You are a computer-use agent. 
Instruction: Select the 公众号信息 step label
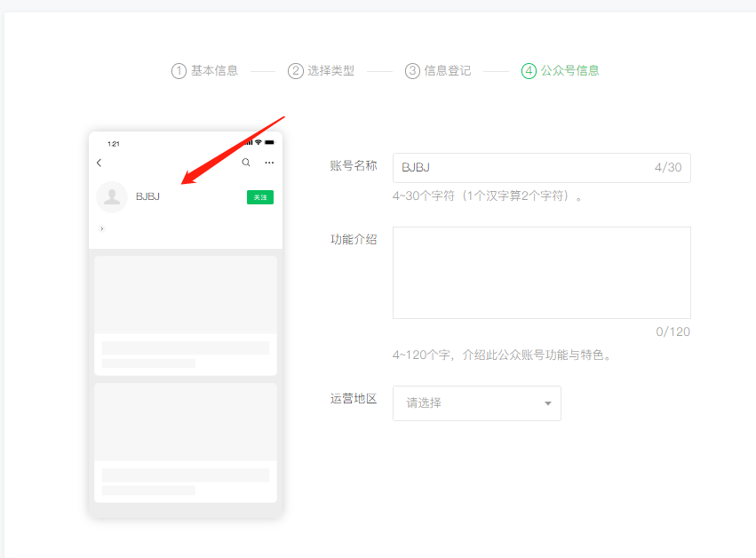569,71
